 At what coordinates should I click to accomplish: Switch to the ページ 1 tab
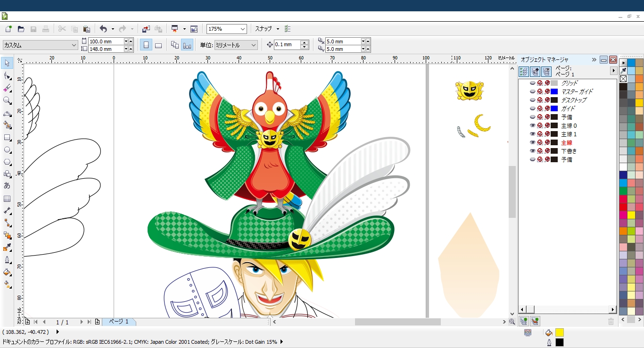119,322
